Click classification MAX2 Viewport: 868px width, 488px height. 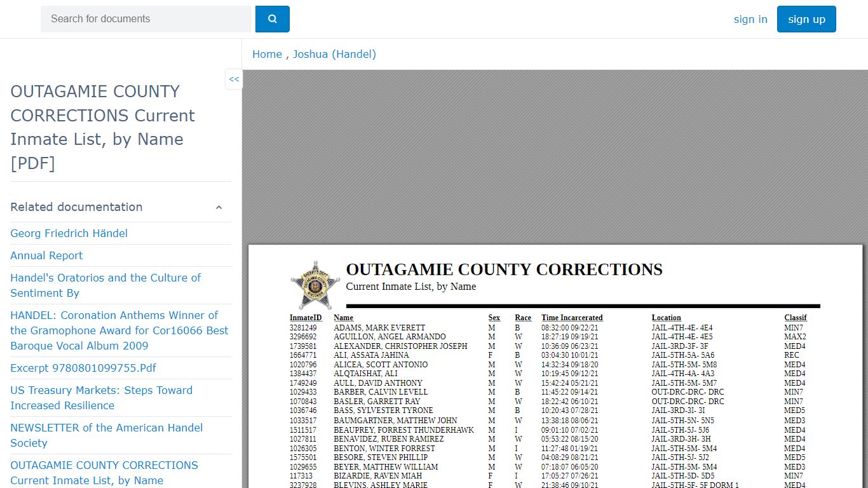[x=795, y=337]
